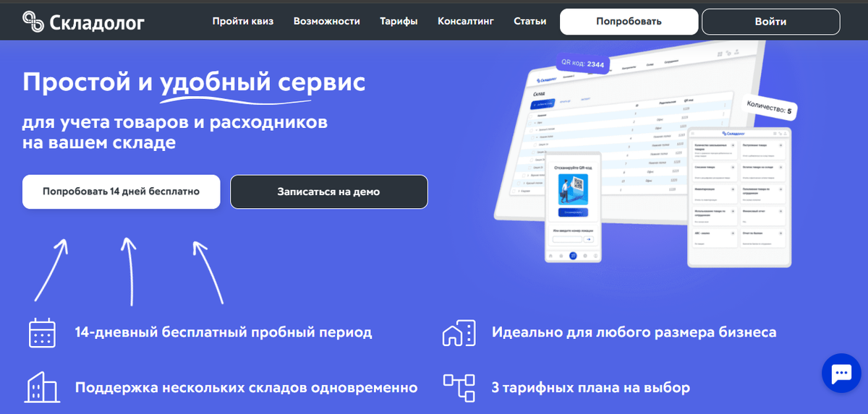Screen dimensions: 868x414
Task: Open the Пройти квиз menu item
Action: click(x=243, y=22)
